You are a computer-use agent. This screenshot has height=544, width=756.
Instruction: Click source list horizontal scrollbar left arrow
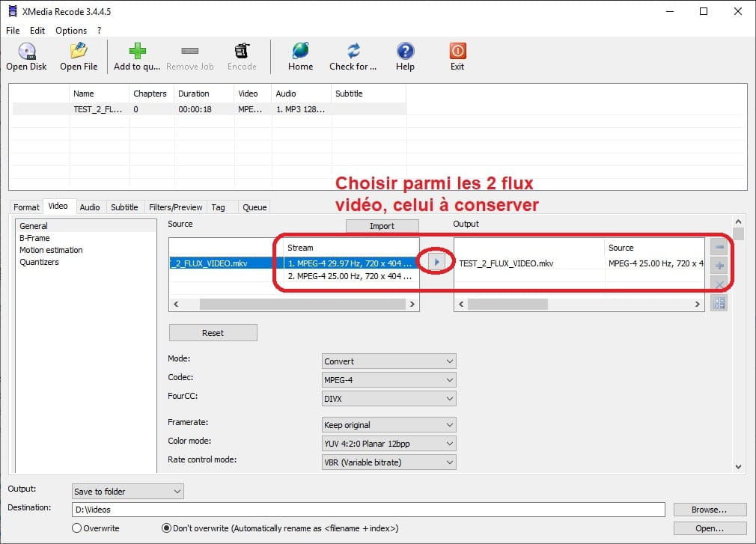coord(176,304)
